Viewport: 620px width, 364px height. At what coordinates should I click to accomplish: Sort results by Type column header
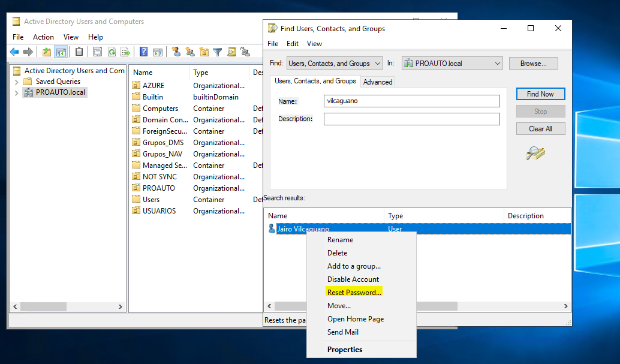(x=444, y=216)
